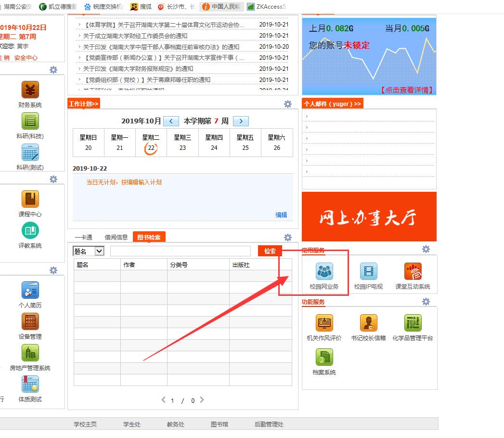Open the 网上办事大厅 banner
The width and height of the screenshot is (504, 438).
click(x=369, y=217)
